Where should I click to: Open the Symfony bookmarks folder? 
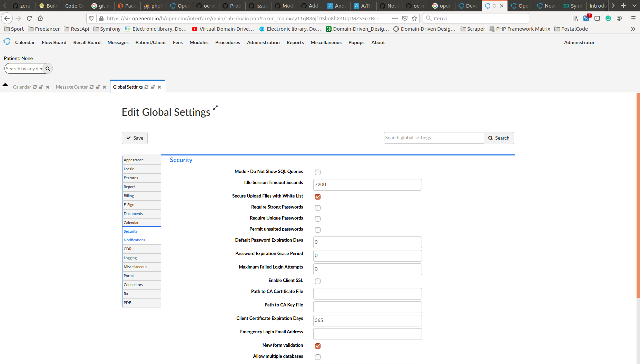point(107,29)
